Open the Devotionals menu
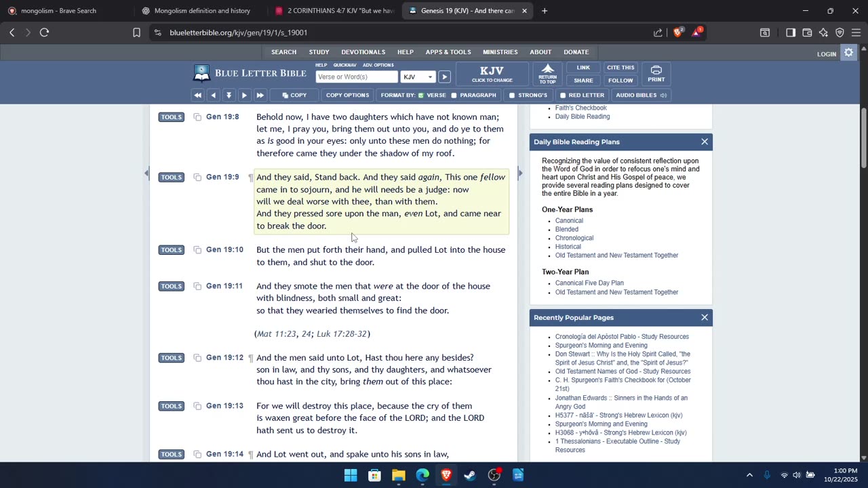This screenshot has height=488, width=868. (363, 52)
